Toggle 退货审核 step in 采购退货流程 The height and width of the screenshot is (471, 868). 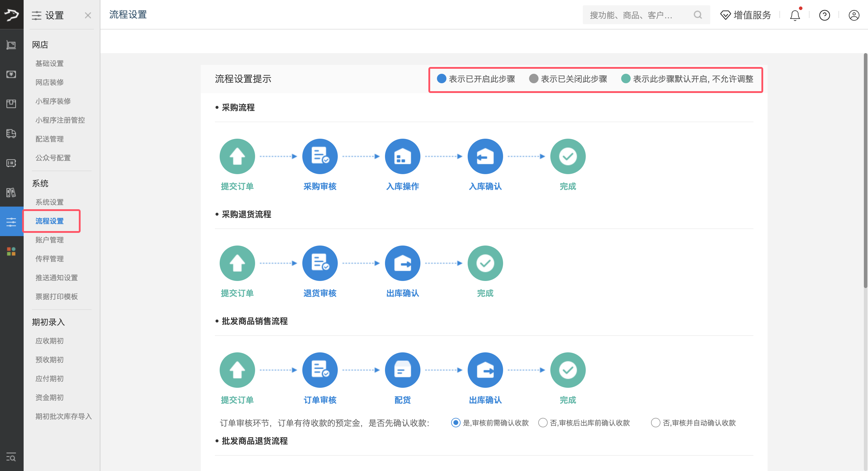point(319,263)
